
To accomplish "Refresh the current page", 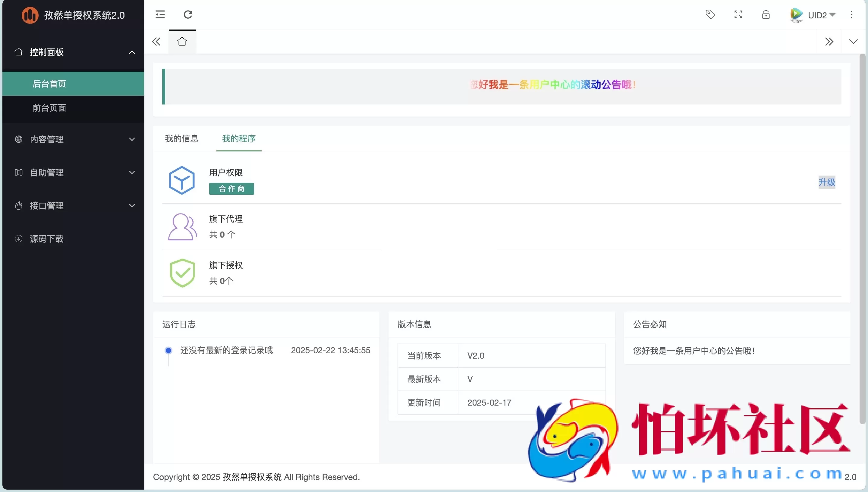I will 188,14.
